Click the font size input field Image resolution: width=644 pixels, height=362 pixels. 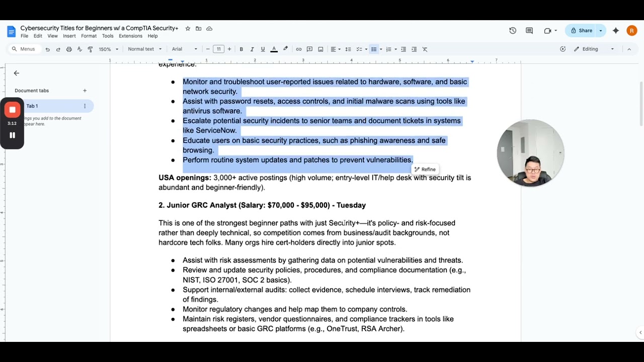tap(218, 49)
